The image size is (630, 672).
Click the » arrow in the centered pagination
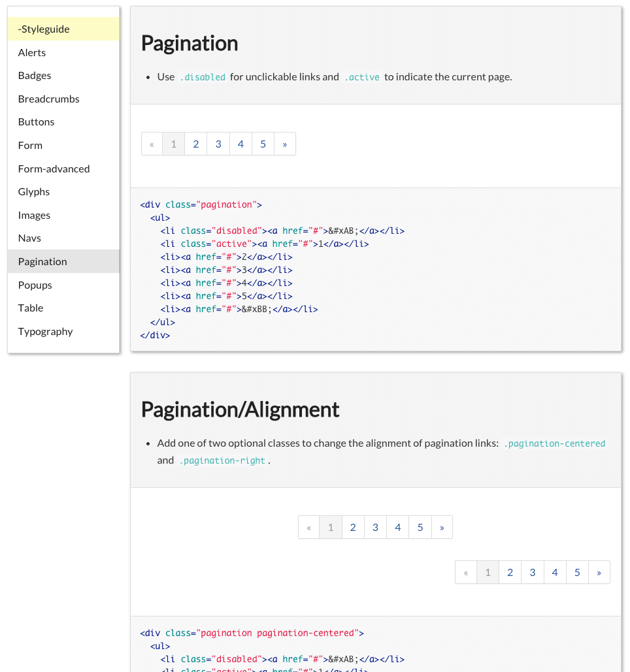(x=442, y=527)
